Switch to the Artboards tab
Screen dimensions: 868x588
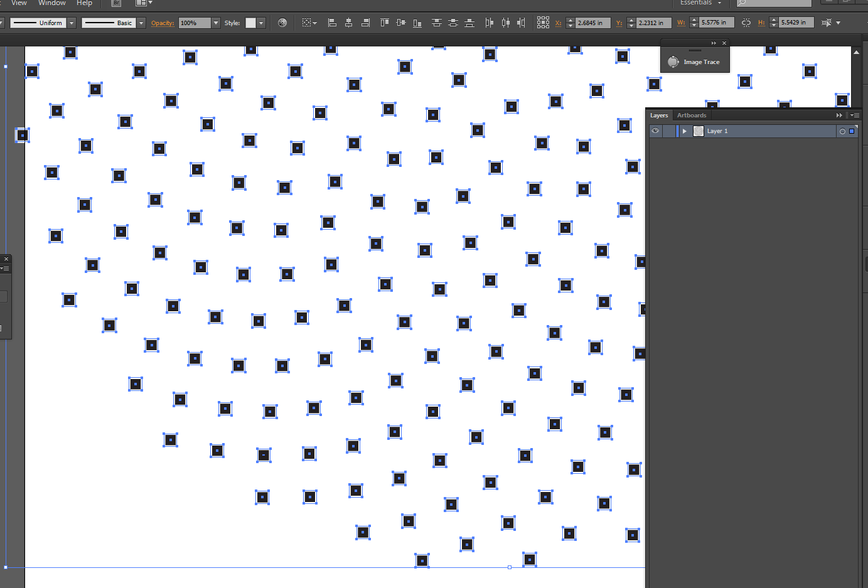692,115
